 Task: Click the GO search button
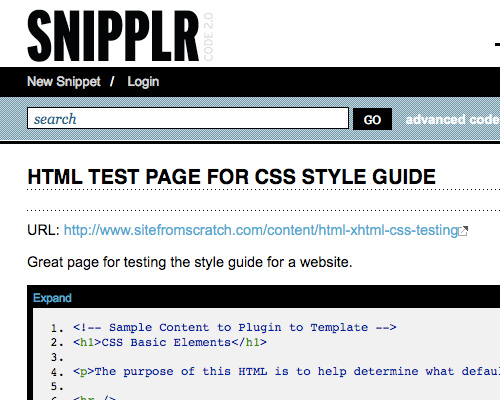pyautogui.click(x=372, y=119)
